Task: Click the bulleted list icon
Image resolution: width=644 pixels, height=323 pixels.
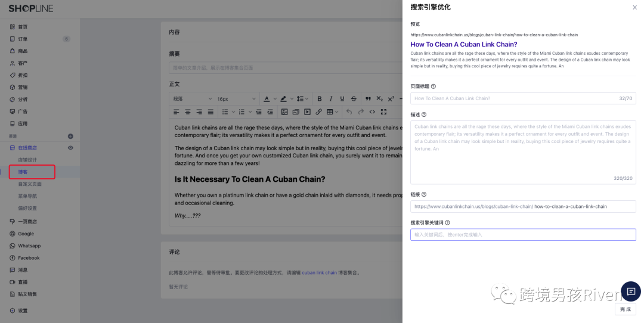Action: (x=225, y=111)
